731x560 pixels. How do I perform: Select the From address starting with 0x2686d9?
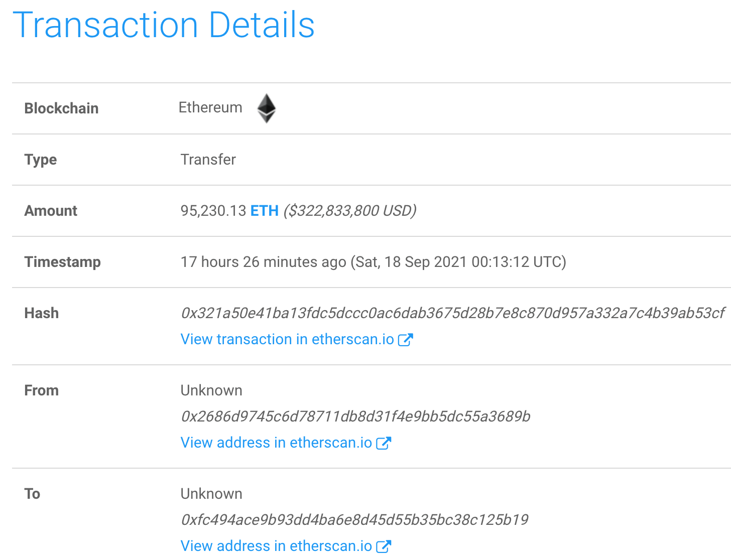(356, 416)
